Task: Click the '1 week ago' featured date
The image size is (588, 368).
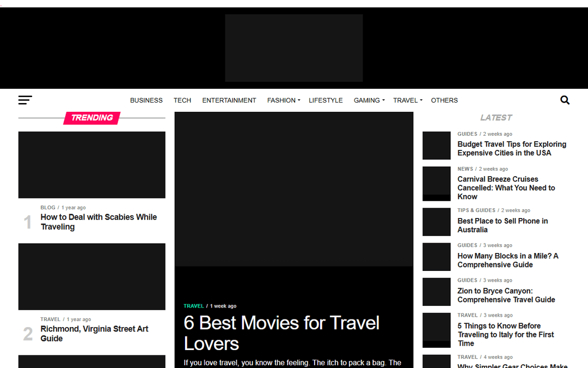Action: click(x=223, y=306)
